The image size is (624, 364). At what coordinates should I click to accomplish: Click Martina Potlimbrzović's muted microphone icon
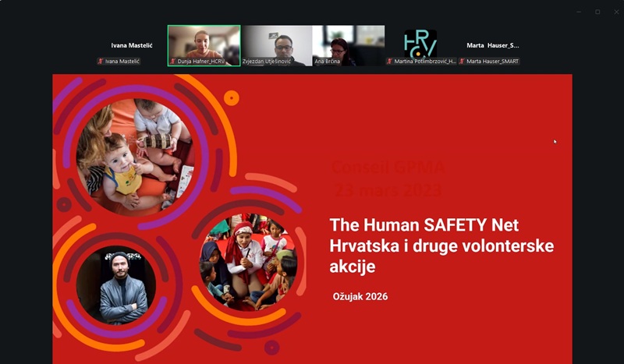pyautogui.click(x=389, y=62)
